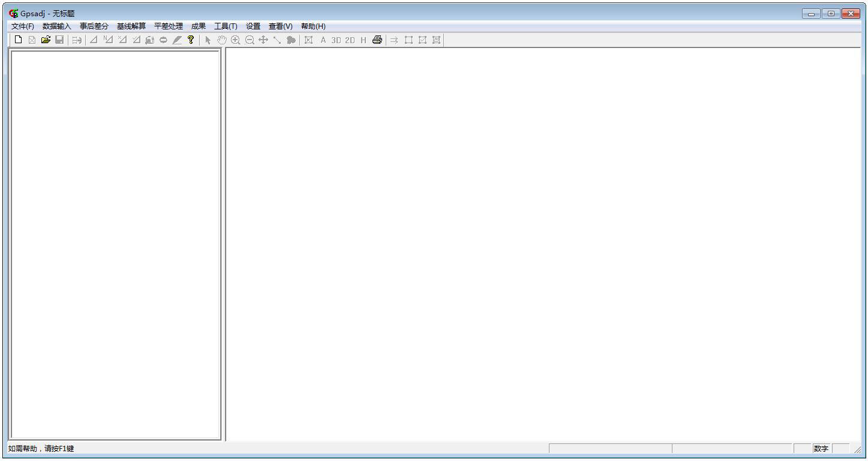Choose the zoom in magnifier
This screenshot has width=868, height=462.
235,40
